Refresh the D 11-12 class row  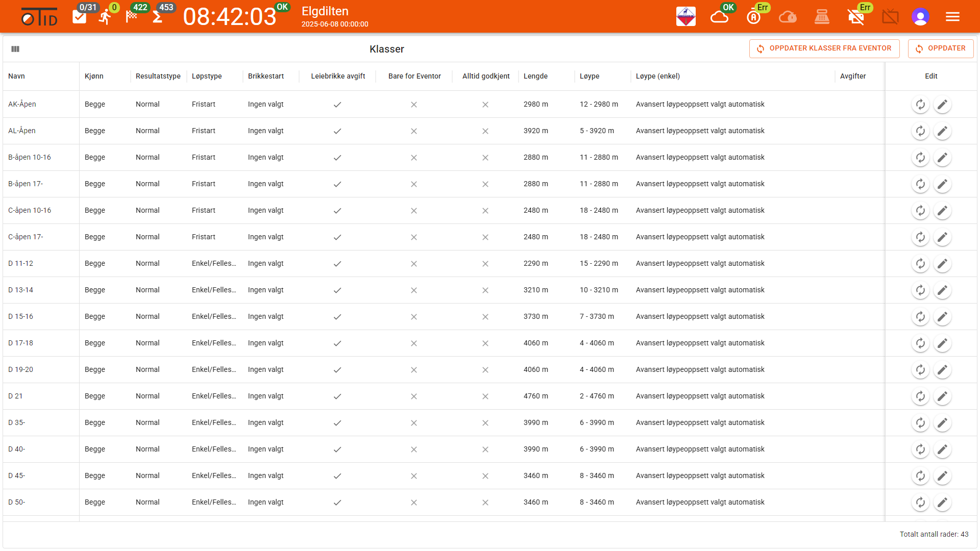[x=920, y=264]
